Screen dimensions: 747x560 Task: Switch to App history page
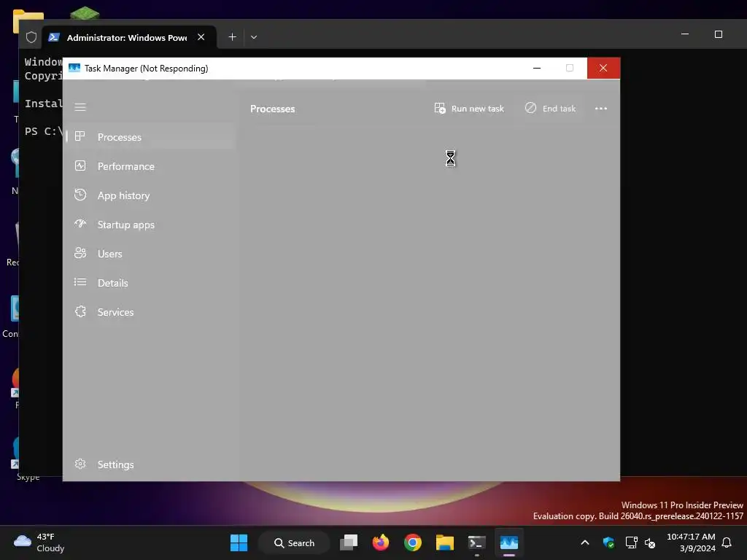click(150, 195)
